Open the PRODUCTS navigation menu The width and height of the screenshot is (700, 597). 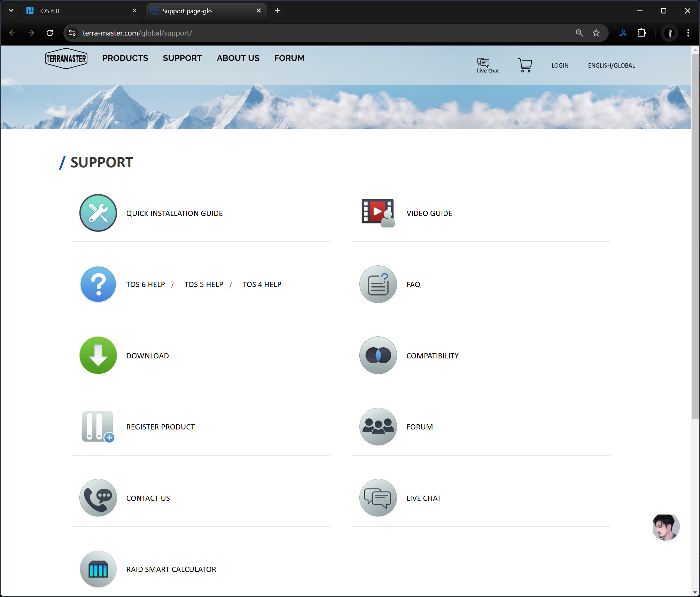click(x=125, y=58)
